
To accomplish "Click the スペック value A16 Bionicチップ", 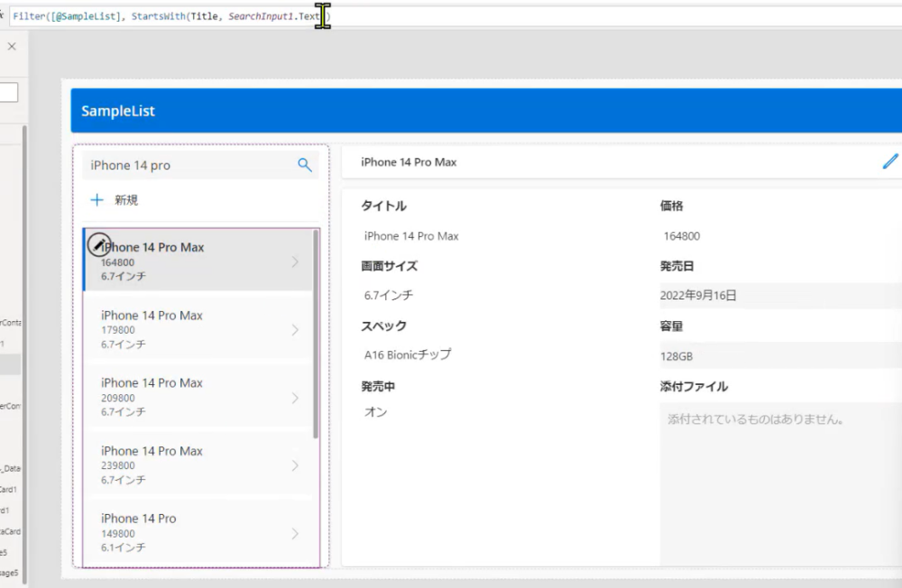I will pos(408,355).
